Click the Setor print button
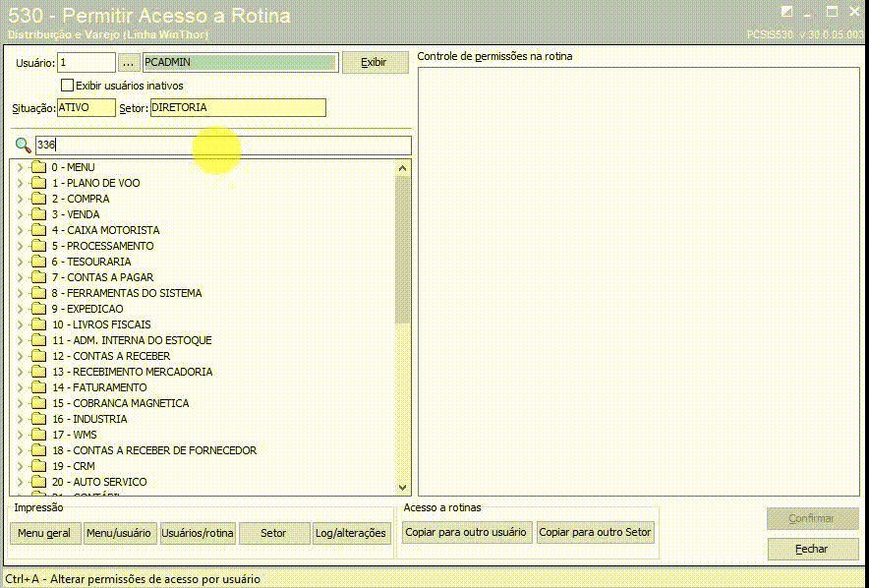This screenshot has width=869, height=588. [x=274, y=533]
